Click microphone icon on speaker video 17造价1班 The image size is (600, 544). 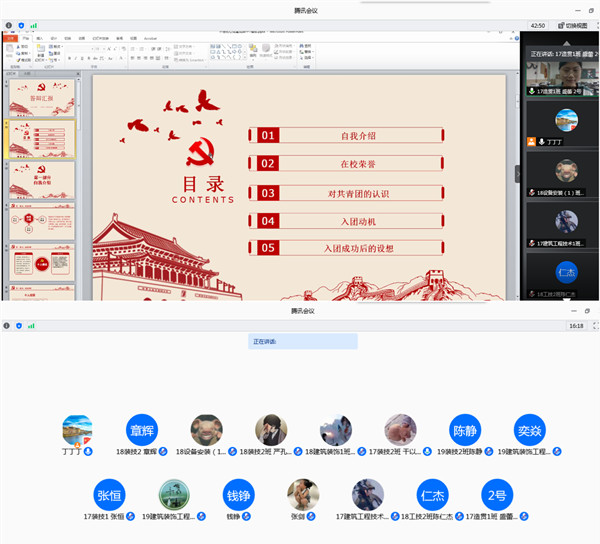pyautogui.click(x=532, y=91)
